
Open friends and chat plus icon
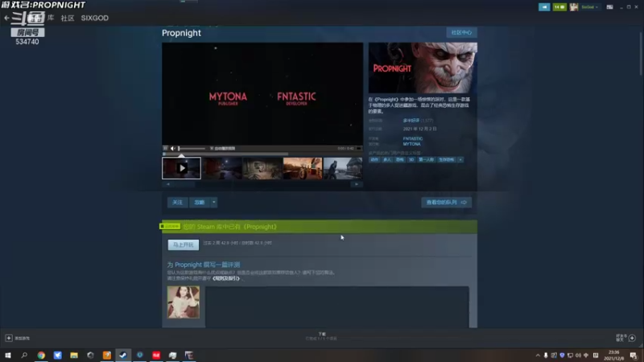click(632, 338)
